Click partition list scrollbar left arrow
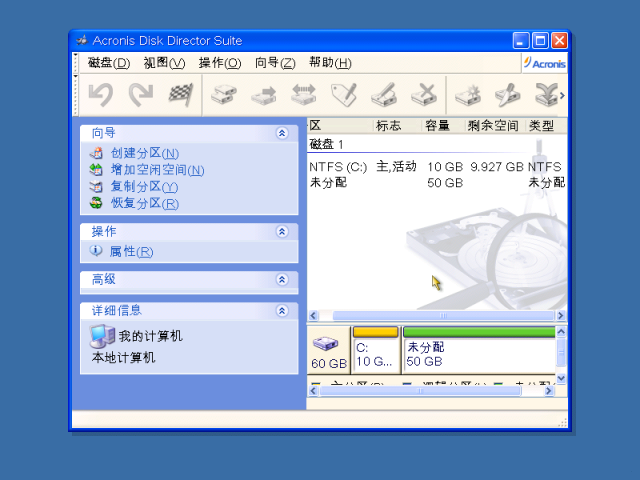Screen dimensions: 640x480 (313, 316)
